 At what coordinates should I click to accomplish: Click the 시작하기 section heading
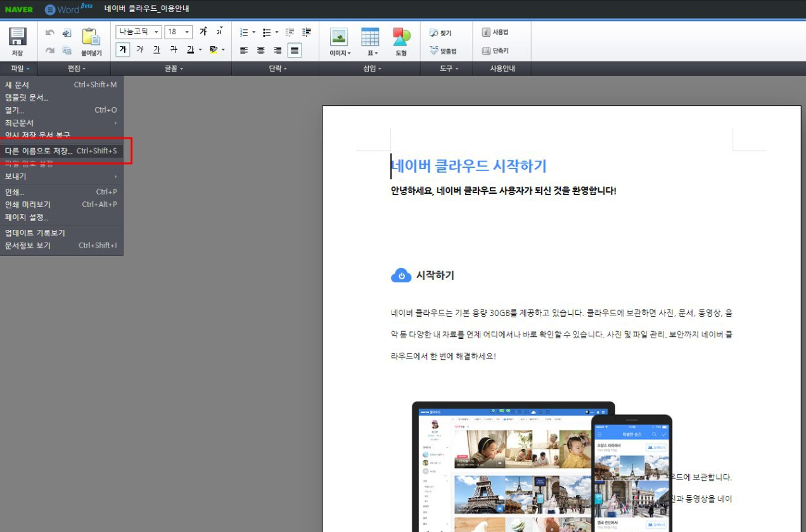click(x=435, y=275)
